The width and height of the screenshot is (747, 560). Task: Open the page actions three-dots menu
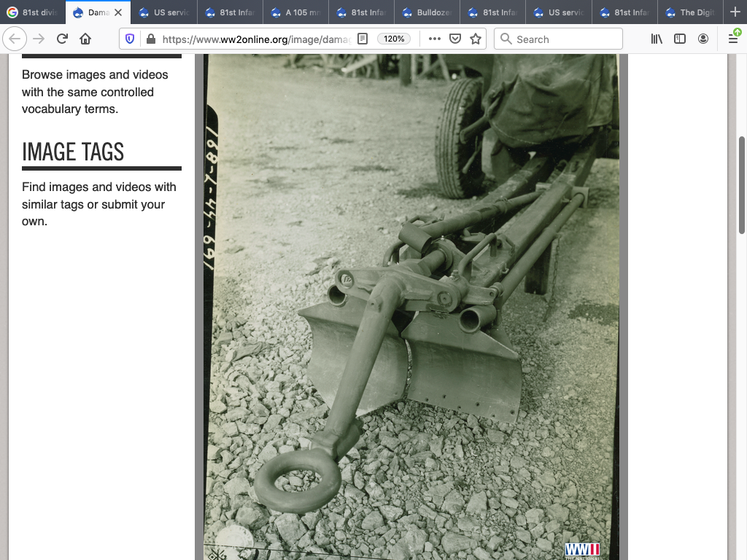click(434, 39)
